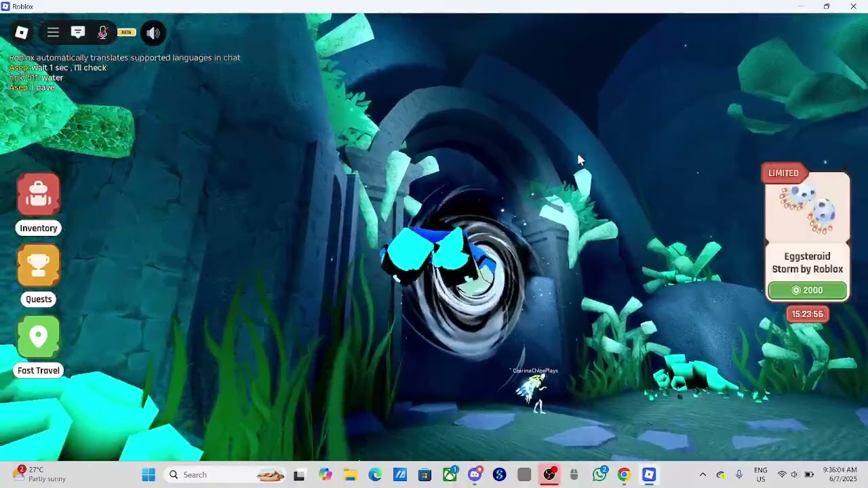Unmute the crossed-out microphone in Roblox top bar
This screenshot has height=488, width=868.
[102, 33]
